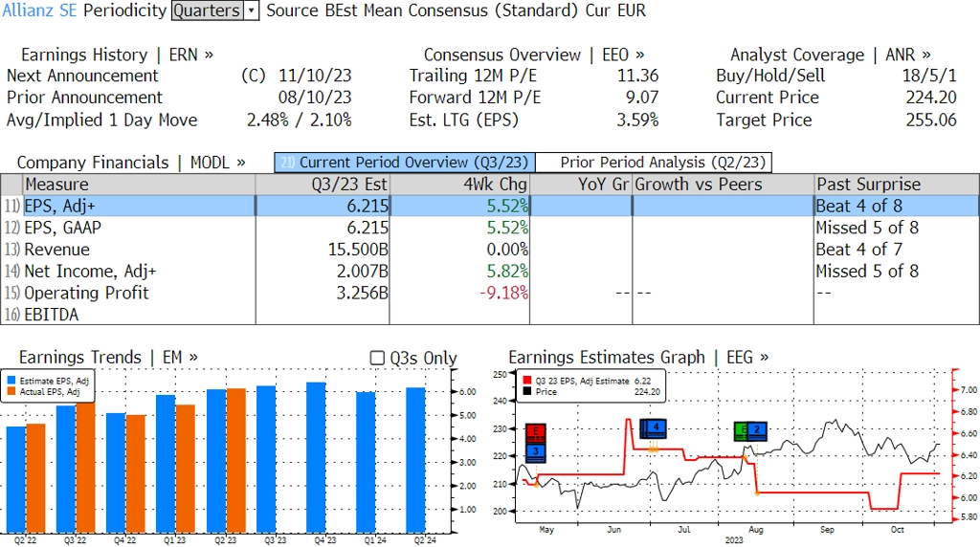
Task: Open the Allianz SE security link
Action: pyautogui.click(x=39, y=11)
